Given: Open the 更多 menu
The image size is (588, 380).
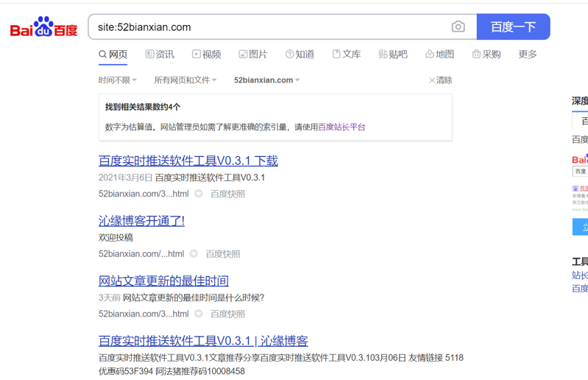Looking at the screenshot, I should pos(528,54).
